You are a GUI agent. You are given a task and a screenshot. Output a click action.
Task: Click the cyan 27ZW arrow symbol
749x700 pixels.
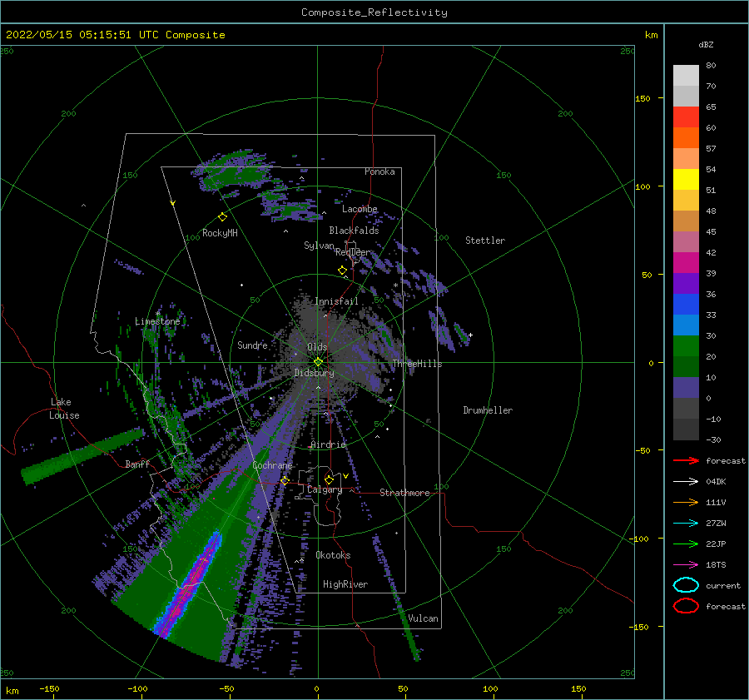[x=686, y=524]
